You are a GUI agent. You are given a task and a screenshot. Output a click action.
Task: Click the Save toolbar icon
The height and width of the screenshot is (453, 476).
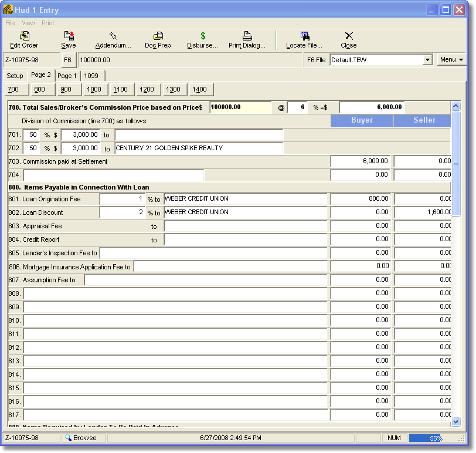[x=69, y=36]
